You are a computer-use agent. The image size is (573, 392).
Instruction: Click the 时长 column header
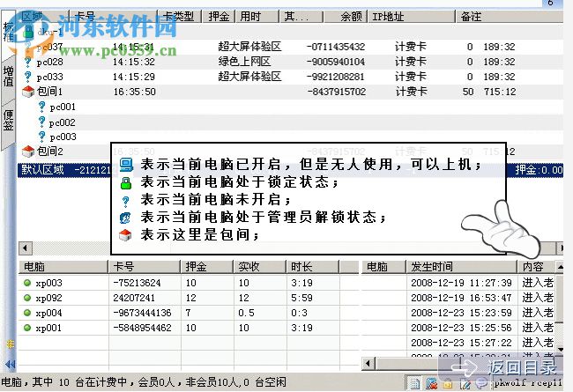point(312,267)
